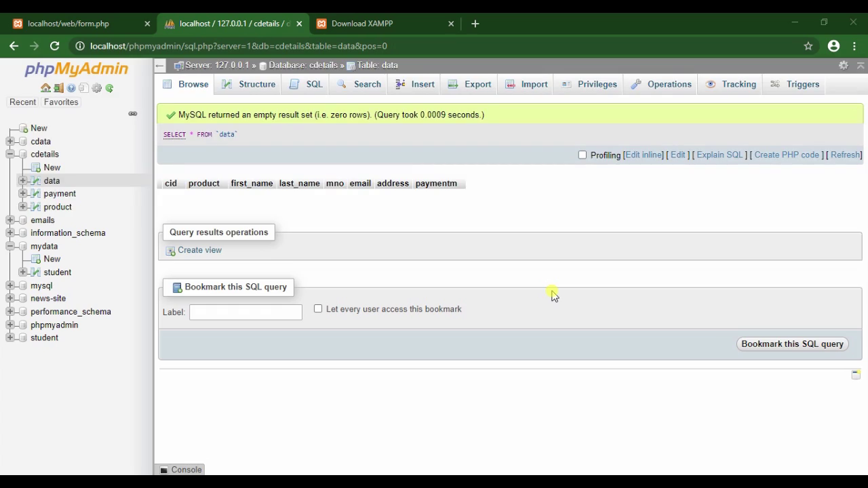Collapse the mydata database node
Screen dimensions: 868x488
pyautogui.click(x=10, y=246)
